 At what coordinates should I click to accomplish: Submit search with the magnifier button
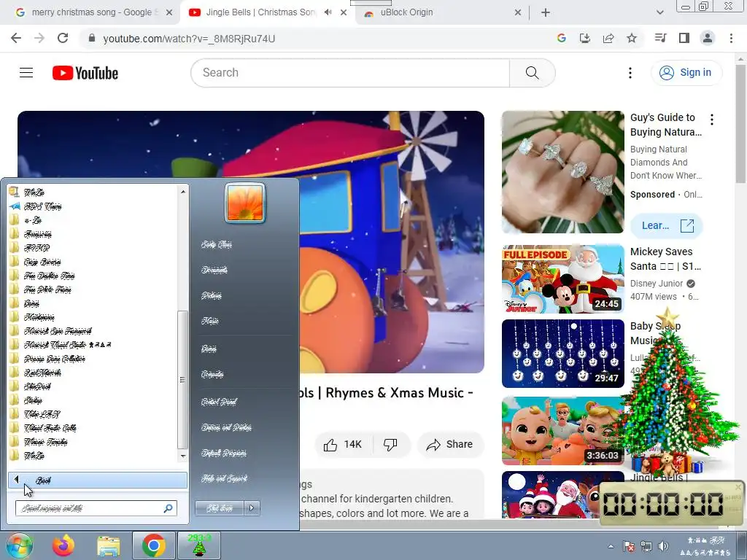532,73
